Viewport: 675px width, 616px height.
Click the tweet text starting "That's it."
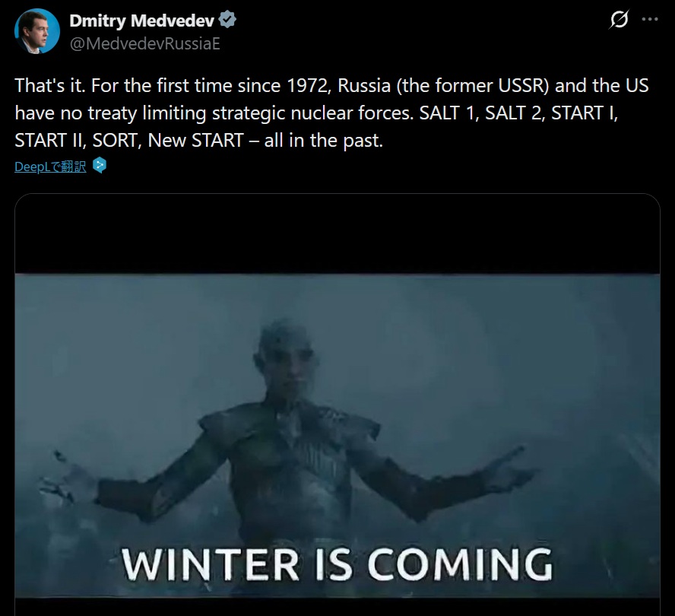(x=331, y=113)
